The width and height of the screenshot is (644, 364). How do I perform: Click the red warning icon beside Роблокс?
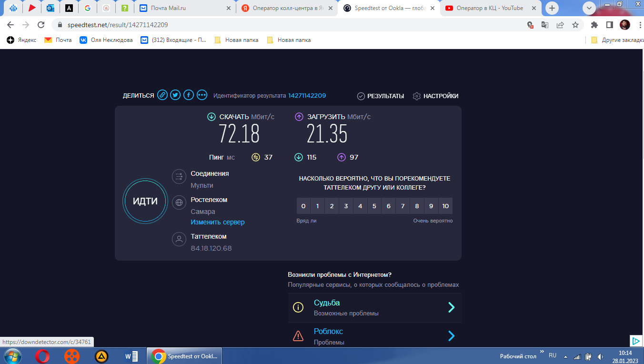pos(298,336)
